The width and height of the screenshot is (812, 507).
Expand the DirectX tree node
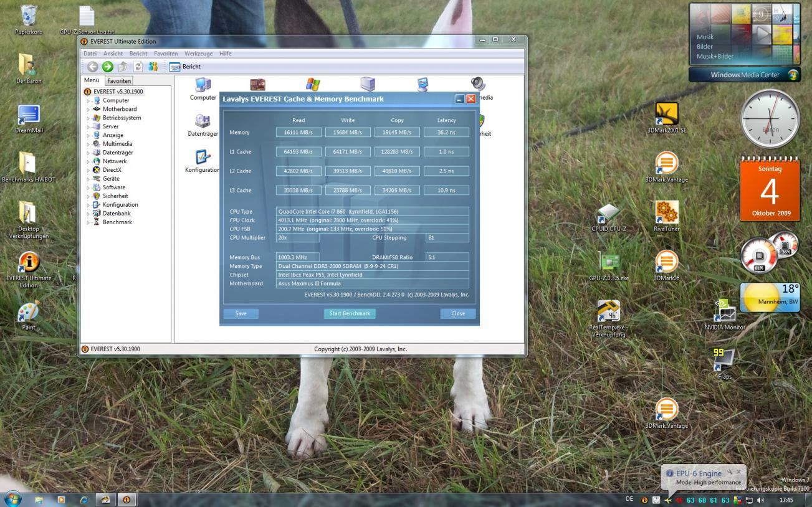(88, 170)
